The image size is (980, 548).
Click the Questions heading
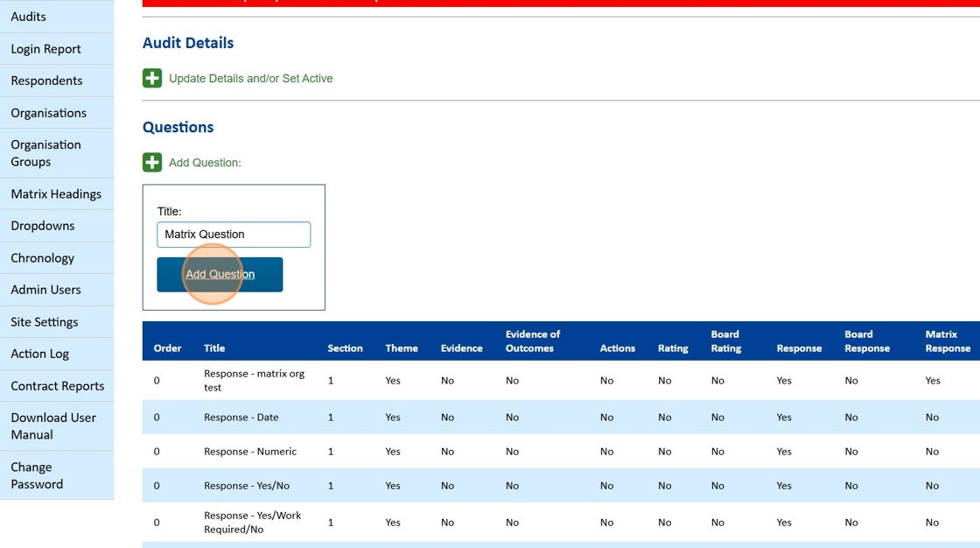click(178, 127)
